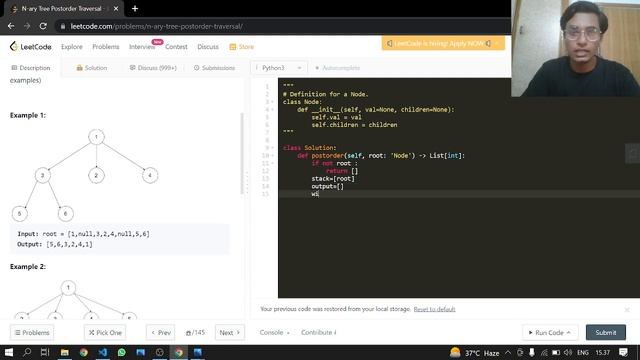This screenshot has width=640, height=360.
Task: Collapse the postorder def fold arrow on line 10
Action: pos(272,156)
